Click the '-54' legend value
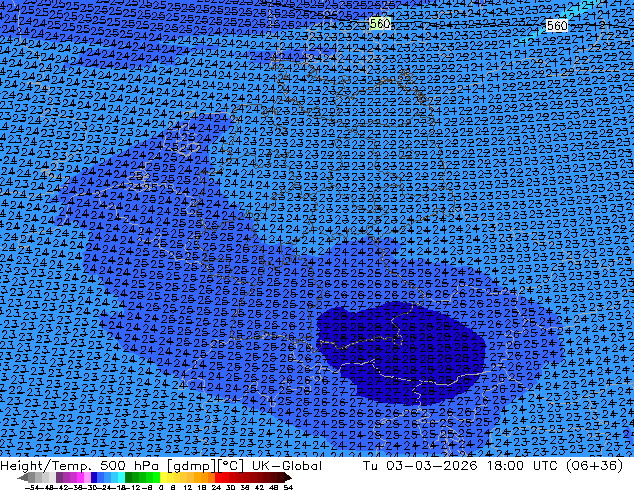Image resolution: width=634 pixels, height=490 pixels. 32,487
